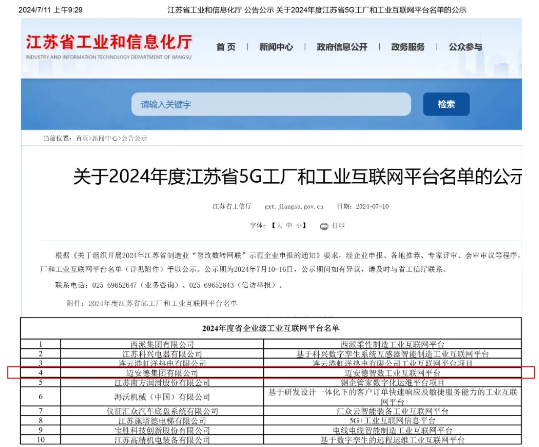Open the 公众参与 menu item

(x=465, y=47)
